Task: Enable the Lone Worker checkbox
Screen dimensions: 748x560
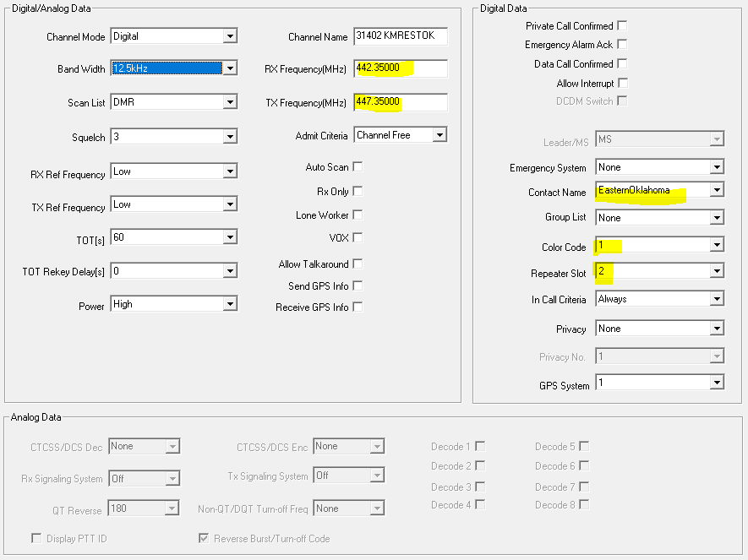Action: coord(358,215)
